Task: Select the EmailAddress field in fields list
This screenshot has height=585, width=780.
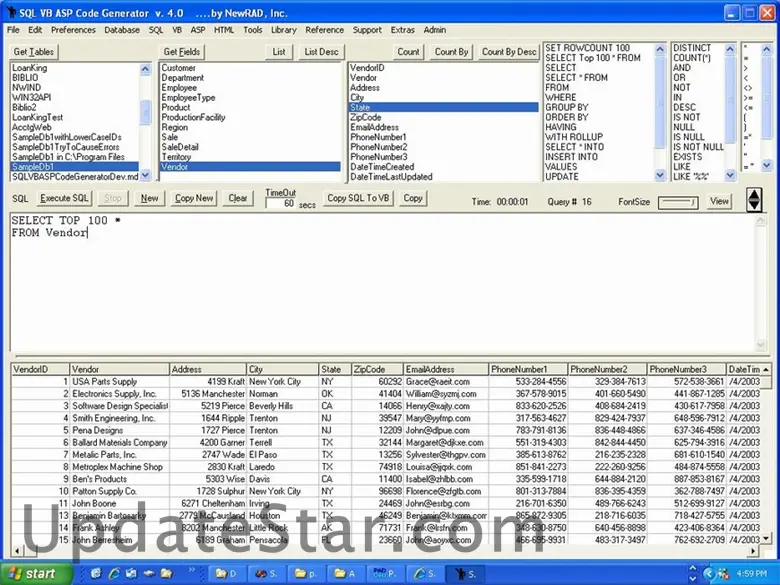Action: [444, 127]
